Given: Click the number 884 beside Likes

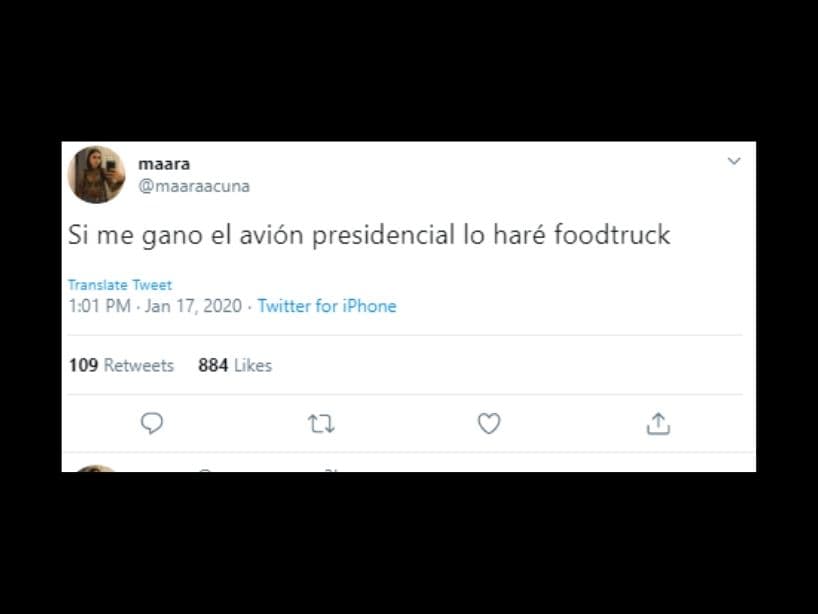Looking at the screenshot, I should (x=213, y=365).
